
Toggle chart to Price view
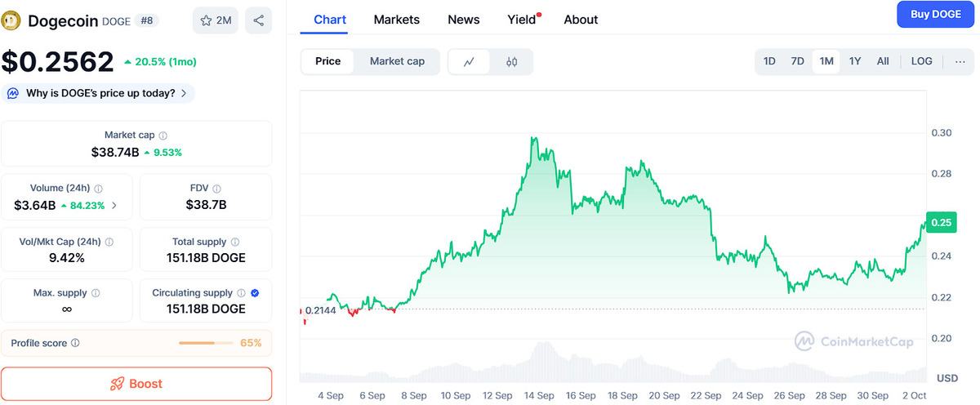327,61
